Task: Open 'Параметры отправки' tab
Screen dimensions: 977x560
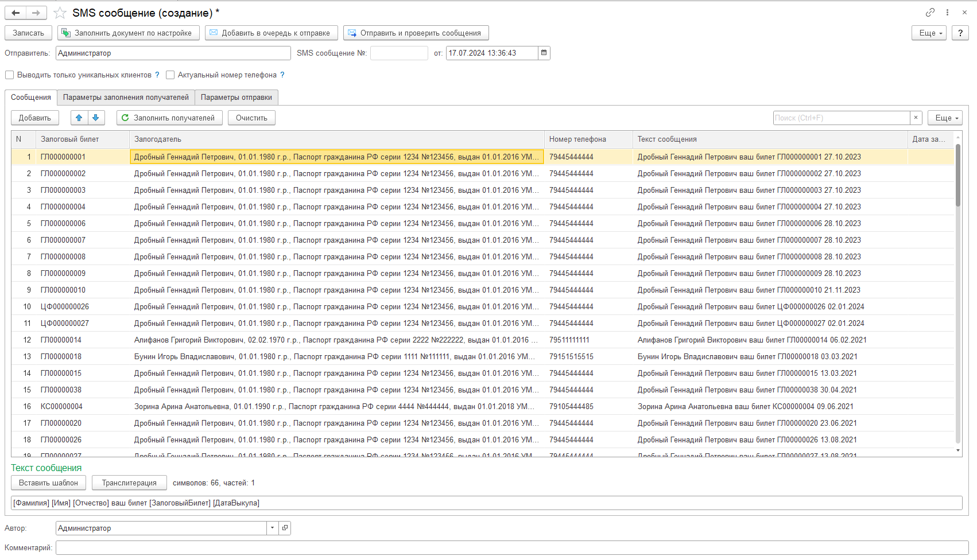Action: 237,98
